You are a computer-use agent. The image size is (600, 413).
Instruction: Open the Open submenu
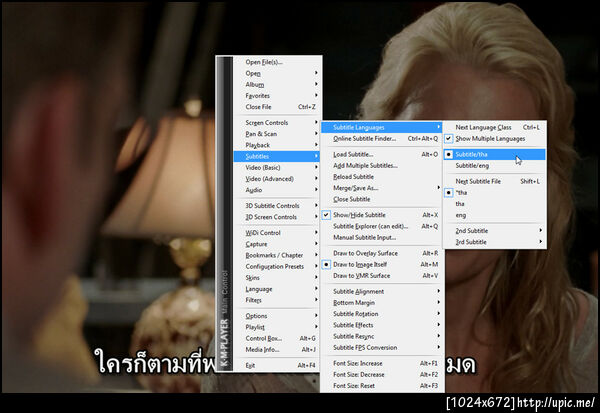pos(276,73)
